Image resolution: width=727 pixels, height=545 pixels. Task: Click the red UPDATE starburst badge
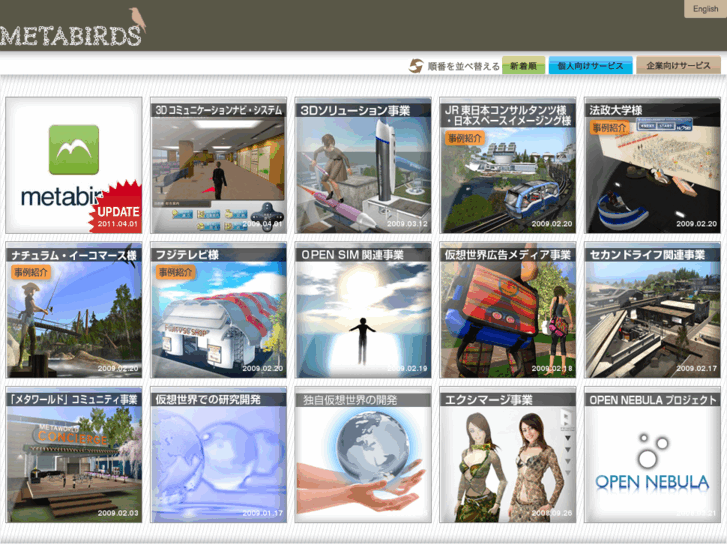pyautogui.click(x=116, y=208)
